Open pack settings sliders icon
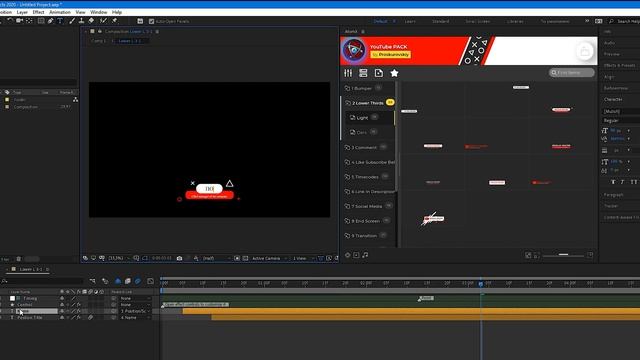 [x=348, y=73]
